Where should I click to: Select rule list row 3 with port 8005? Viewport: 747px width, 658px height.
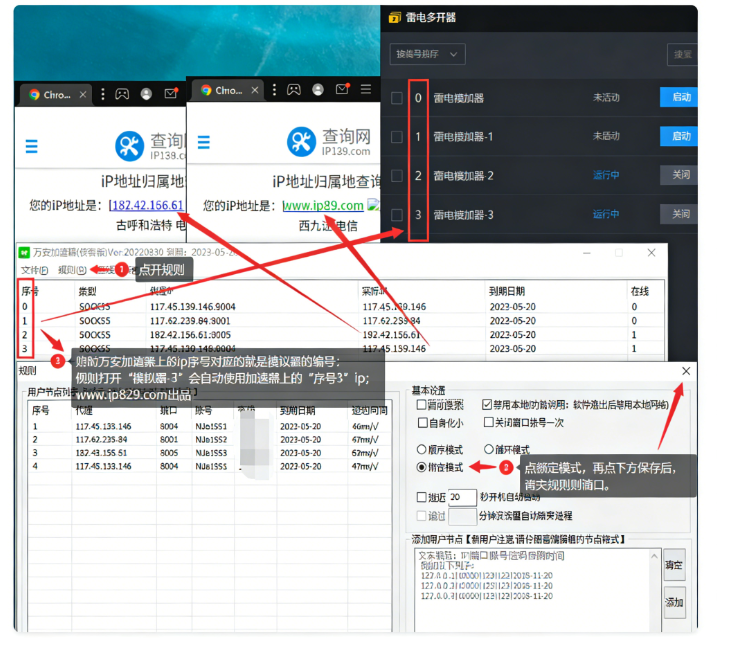tap(210, 453)
